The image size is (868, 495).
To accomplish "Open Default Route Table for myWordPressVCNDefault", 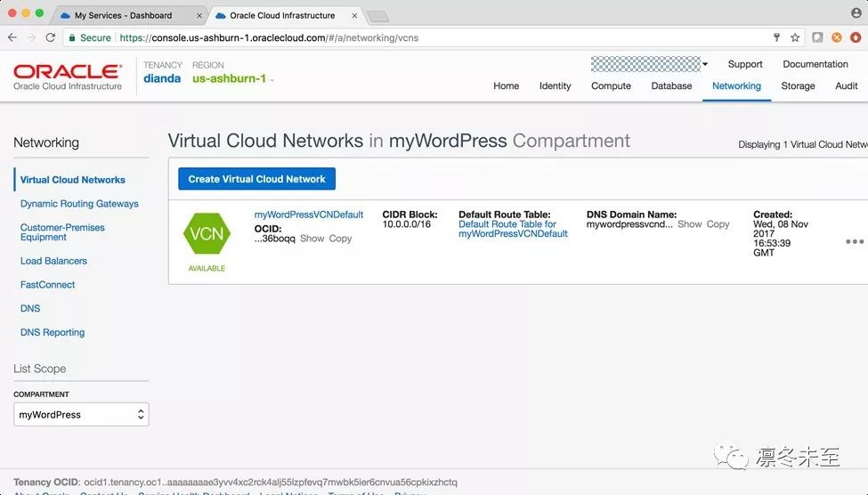I will point(513,229).
